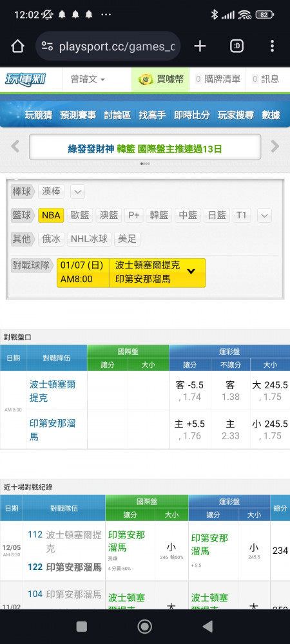
Task: Select the 中籃 league
Action: tap(188, 215)
